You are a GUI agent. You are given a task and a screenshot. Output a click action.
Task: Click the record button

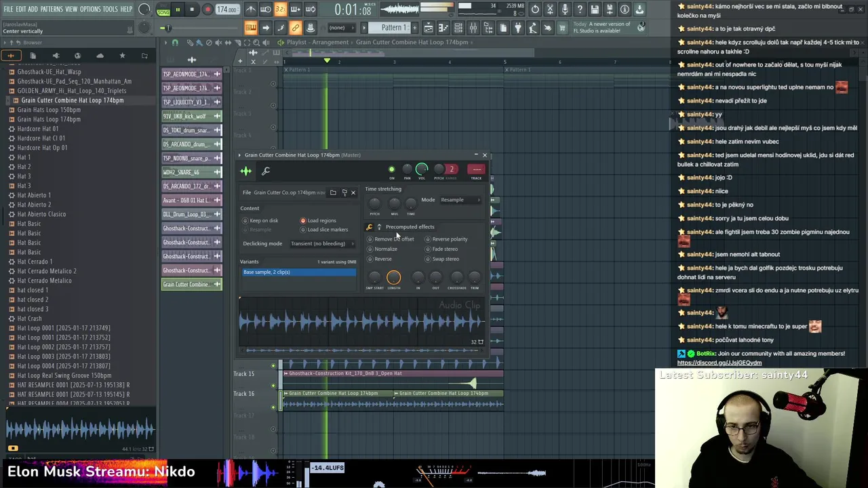click(208, 9)
